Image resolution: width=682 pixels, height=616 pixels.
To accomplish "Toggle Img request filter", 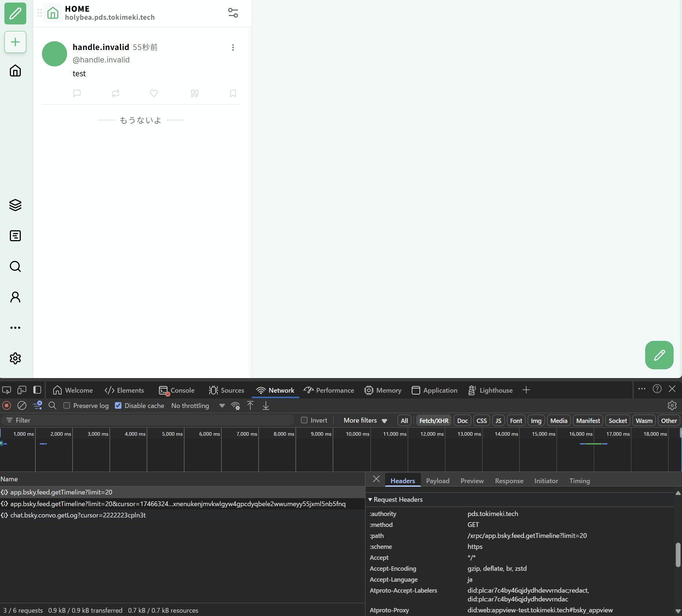I will [536, 421].
